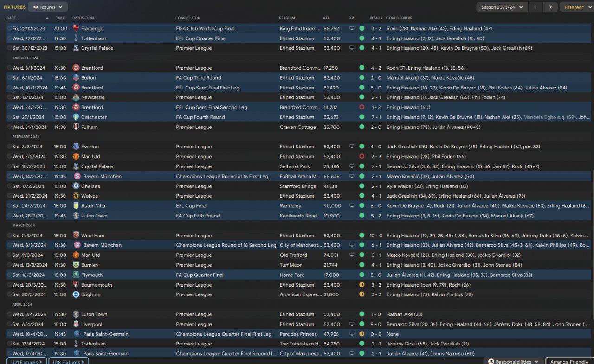Sort by the Competition column header
The height and width of the screenshot is (364, 594).
pos(188,18)
